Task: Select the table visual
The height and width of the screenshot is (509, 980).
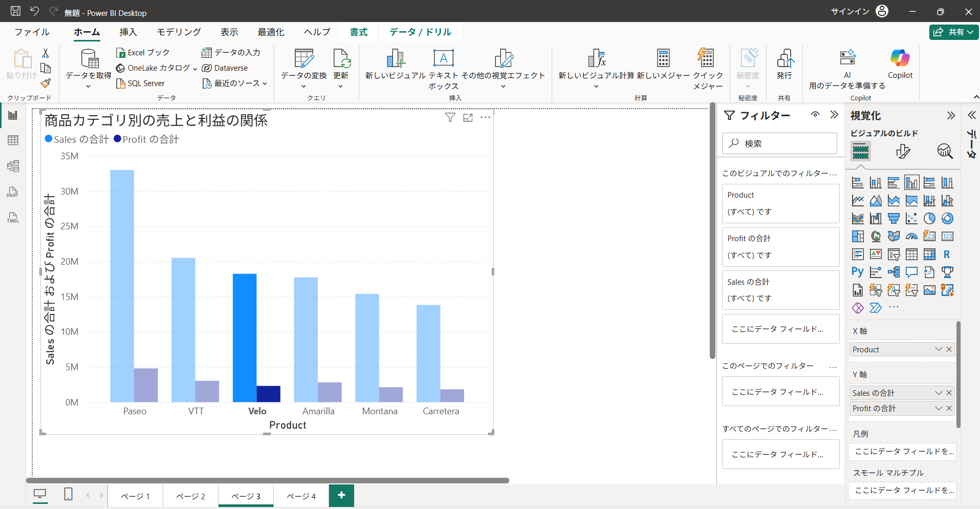Action: pyautogui.click(x=911, y=254)
